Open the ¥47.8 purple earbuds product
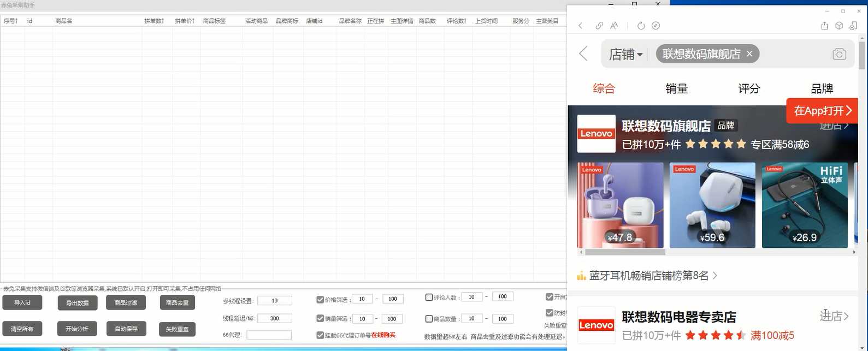 621,205
